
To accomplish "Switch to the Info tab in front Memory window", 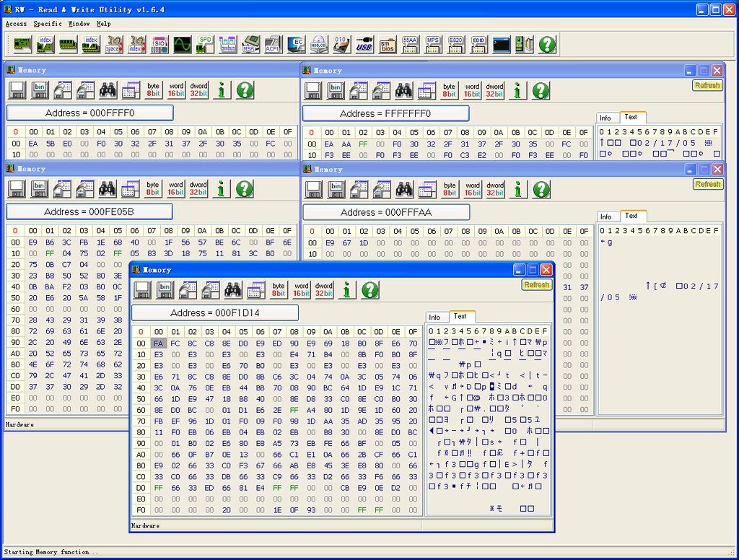I will tap(435, 317).
